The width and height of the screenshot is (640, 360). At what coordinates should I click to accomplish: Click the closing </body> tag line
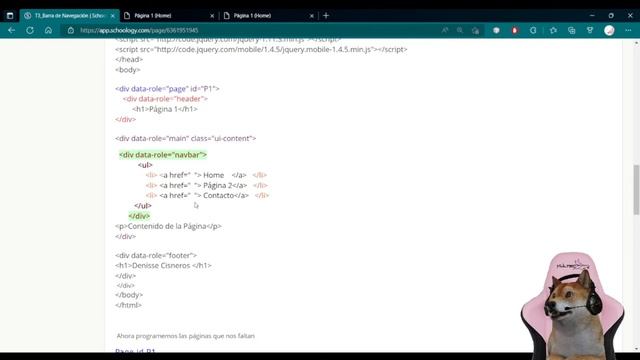pyautogui.click(x=129, y=295)
